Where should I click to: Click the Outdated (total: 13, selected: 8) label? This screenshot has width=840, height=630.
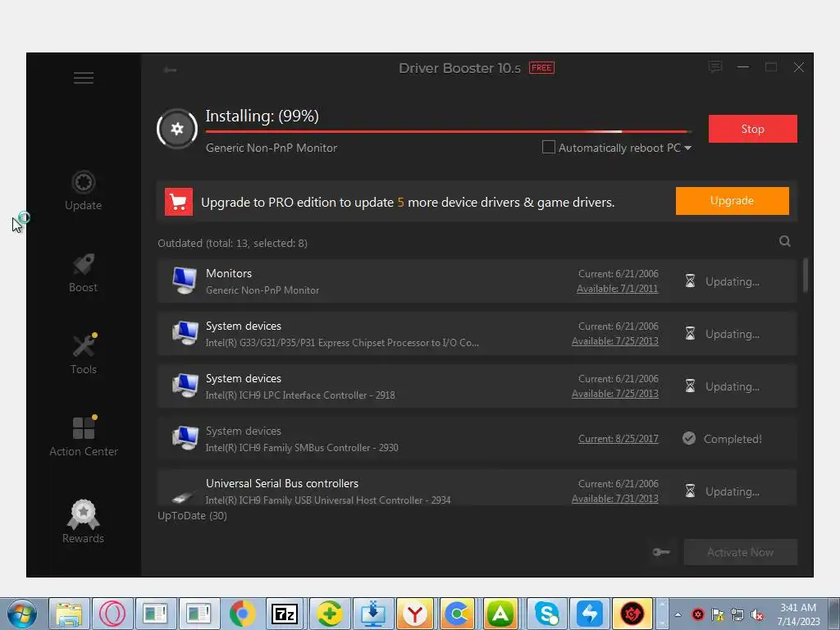click(232, 243)
